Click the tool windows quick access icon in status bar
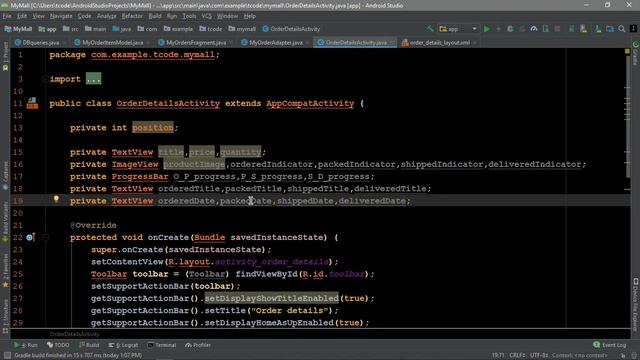The image size is (640, 360). pos(7,356)
